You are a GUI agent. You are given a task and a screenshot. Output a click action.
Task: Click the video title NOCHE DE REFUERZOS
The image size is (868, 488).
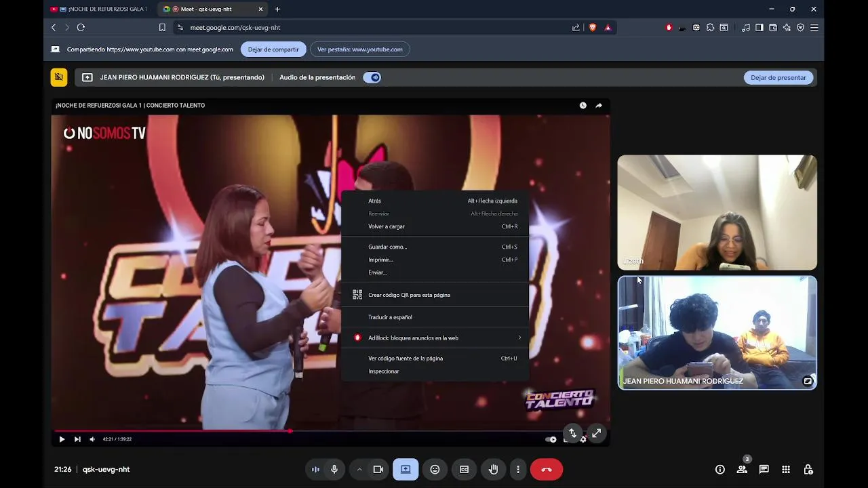[130, 105]
